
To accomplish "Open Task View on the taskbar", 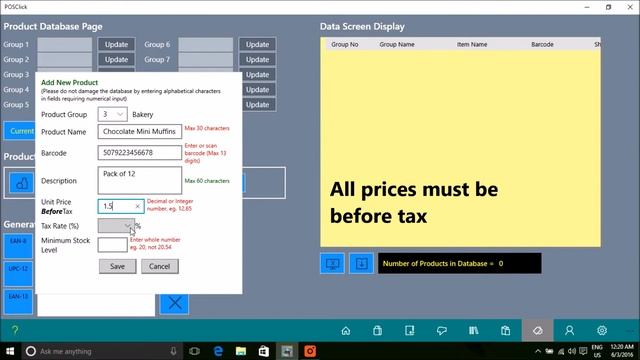I will [195, 351].
